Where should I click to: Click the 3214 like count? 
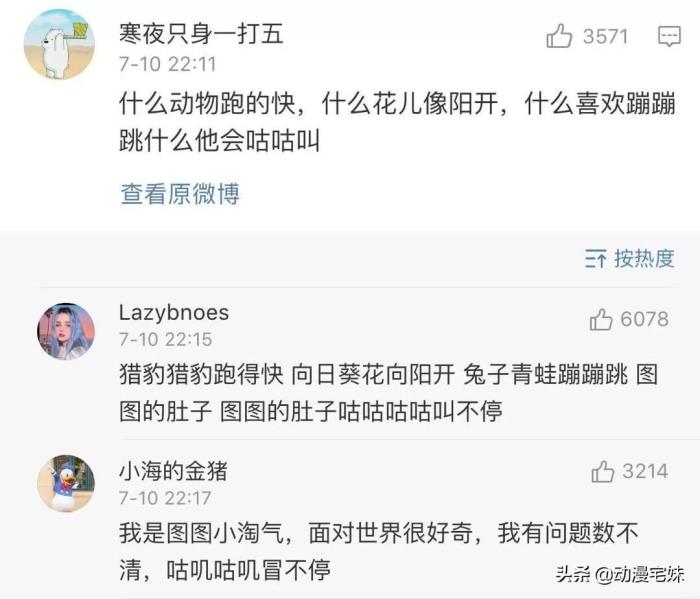point(644,471)
